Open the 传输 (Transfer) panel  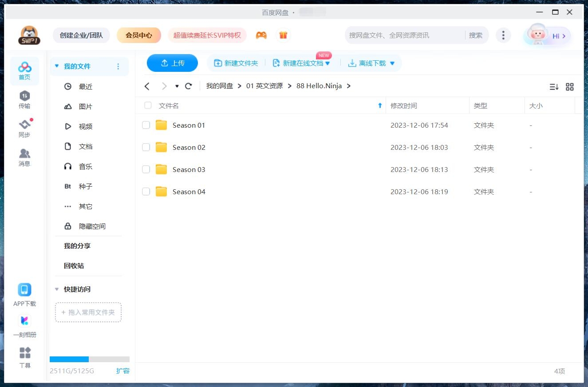tap(24, 100)
